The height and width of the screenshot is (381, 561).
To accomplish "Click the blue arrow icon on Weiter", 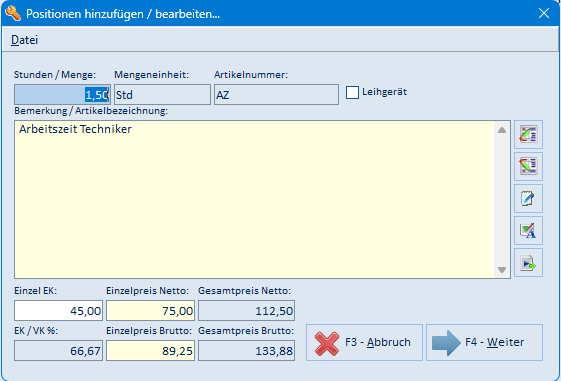I will [x=446, y=343].
